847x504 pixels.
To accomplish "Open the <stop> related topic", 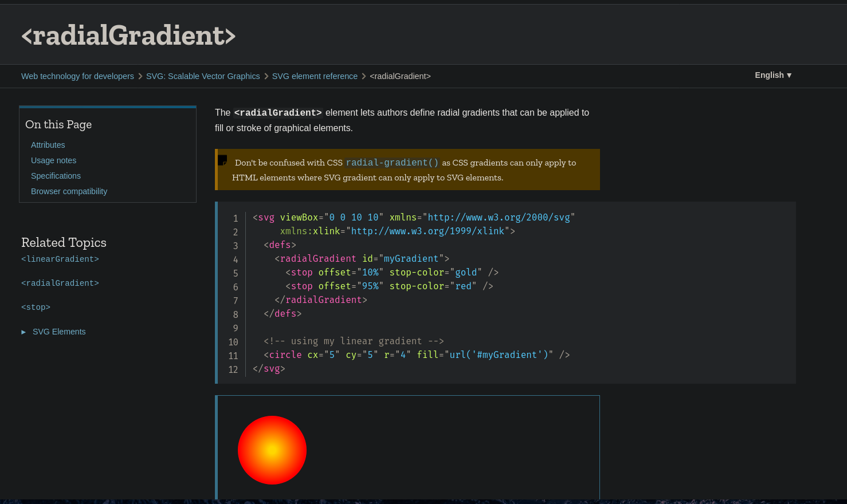I will pos(36,307).
